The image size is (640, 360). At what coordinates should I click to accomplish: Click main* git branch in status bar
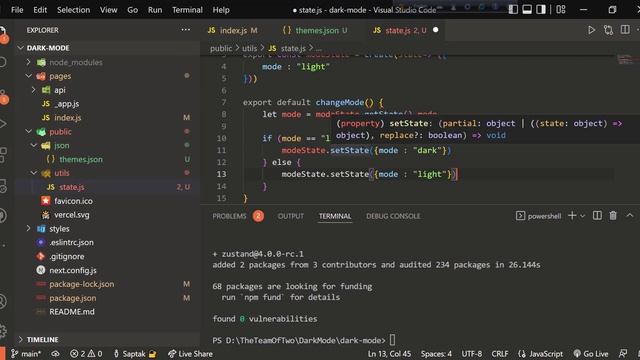25,353
